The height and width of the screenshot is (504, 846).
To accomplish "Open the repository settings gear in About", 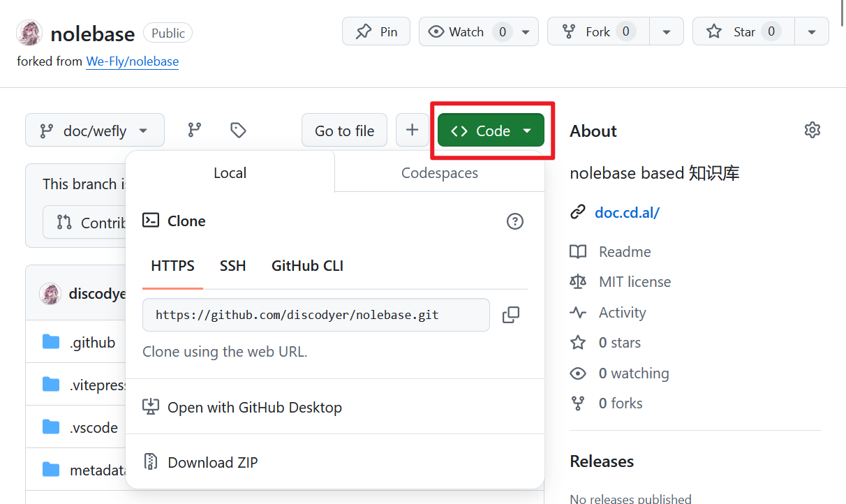I will [x=812, y=131].
